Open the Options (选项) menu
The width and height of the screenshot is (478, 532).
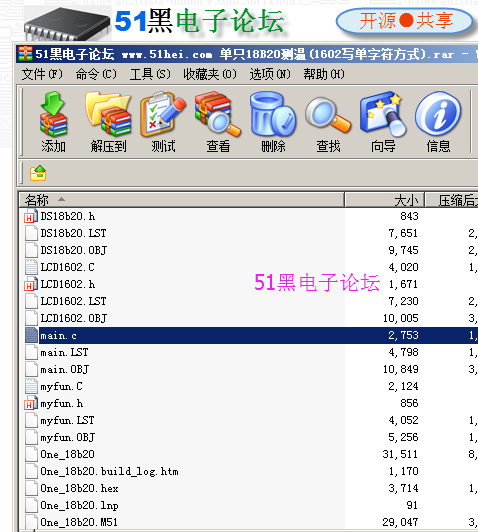[x=270, y=74]
